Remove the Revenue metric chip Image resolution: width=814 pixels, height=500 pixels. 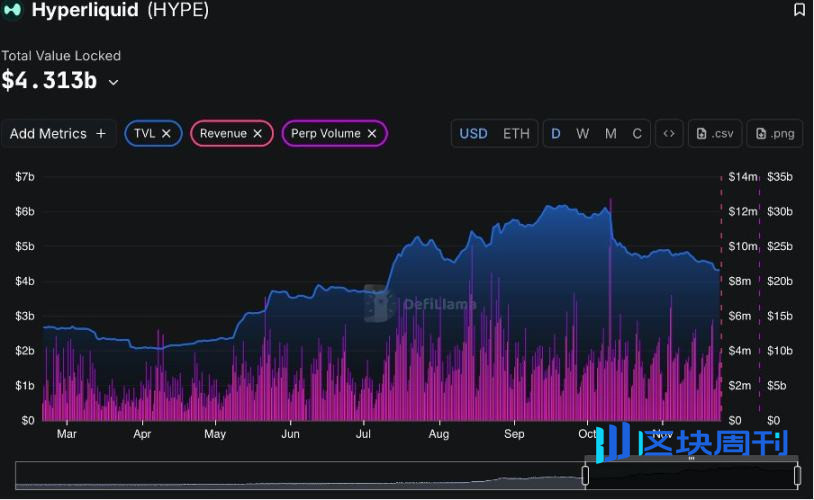pos(257,133)
